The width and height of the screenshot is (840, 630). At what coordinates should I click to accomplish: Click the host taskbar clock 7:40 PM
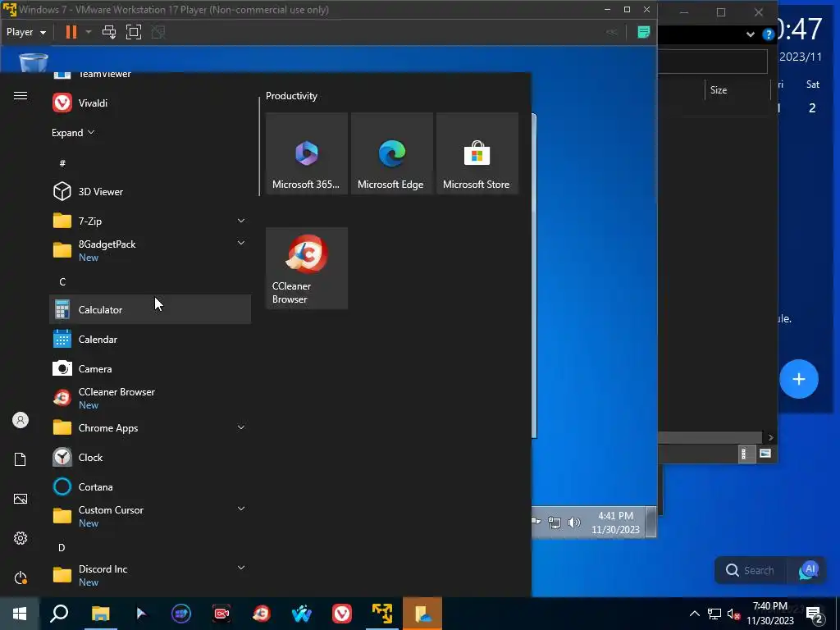click(x=769, y=614)
